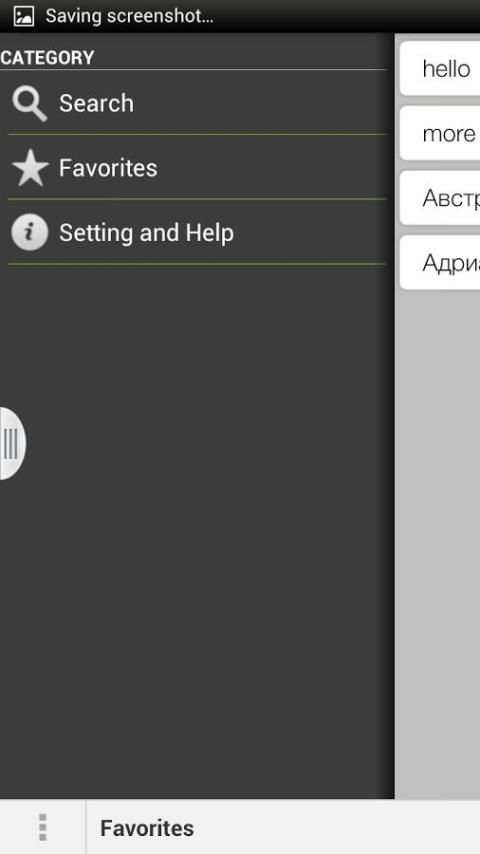Image resolution: width=480 pixels, height=854 pixels.
Task: Tap the magnifying glass Search icon
Action: coord(29,103)
